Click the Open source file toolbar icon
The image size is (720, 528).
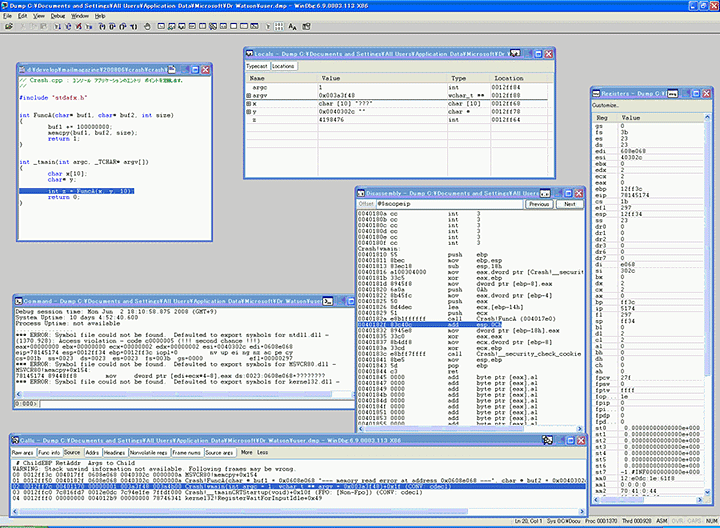pyautogui.click(x=9, y=27)
